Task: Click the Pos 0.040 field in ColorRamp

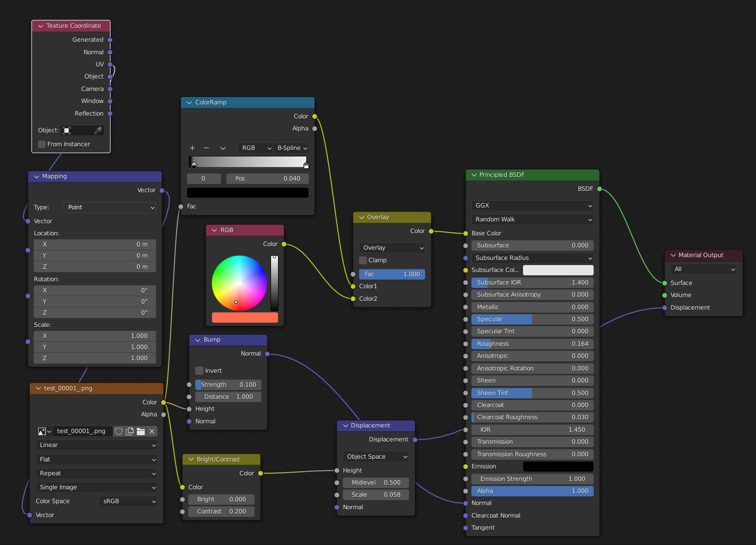Action: coord(267,179)
